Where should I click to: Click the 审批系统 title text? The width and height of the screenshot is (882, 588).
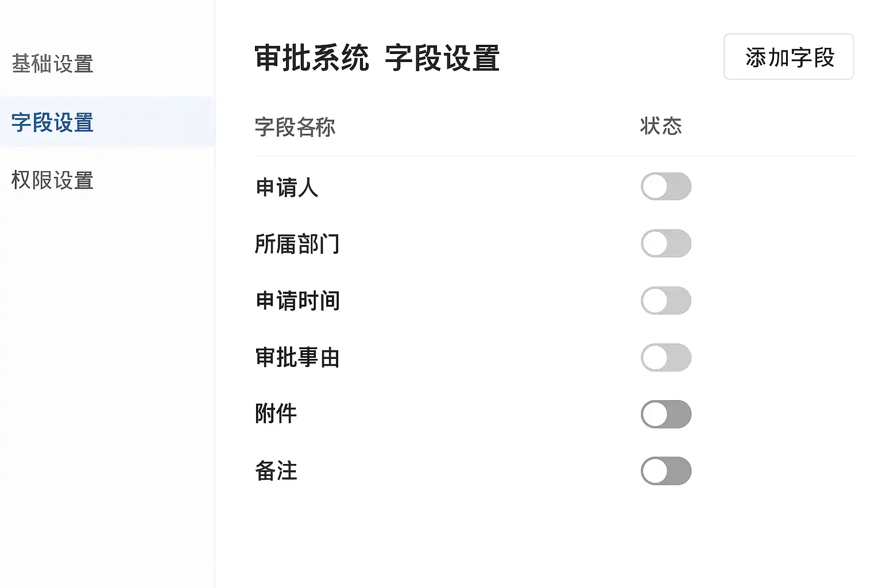312,59
